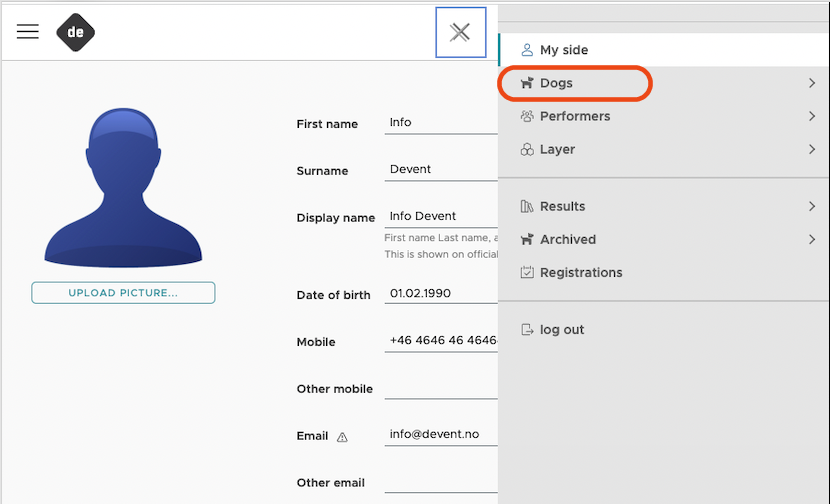Click the 'de' Devent logo
The width and height of the screenshot is (830, 504).
click(x=76, y=32)
